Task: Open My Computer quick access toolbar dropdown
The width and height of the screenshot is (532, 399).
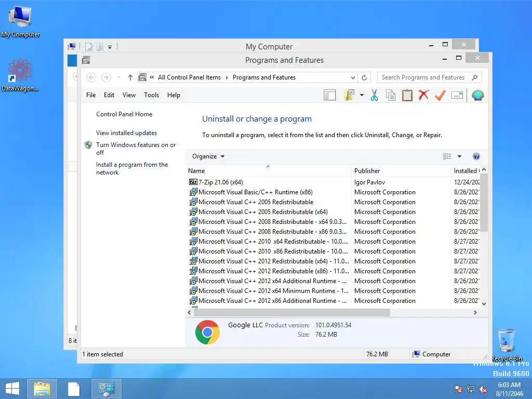Action: 110,47
